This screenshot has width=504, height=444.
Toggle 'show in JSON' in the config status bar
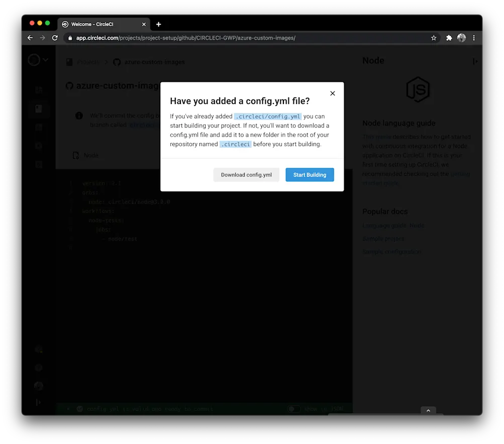(294, 409)
